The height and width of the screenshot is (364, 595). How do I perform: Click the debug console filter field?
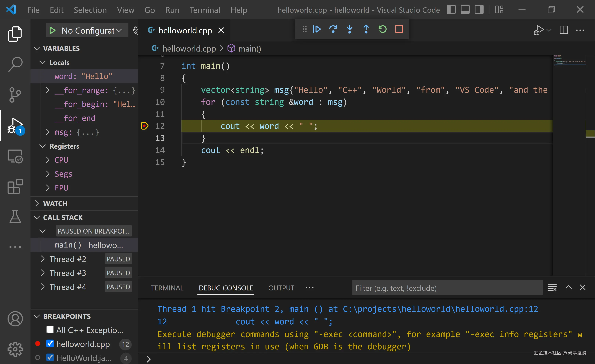coord(447,288)
